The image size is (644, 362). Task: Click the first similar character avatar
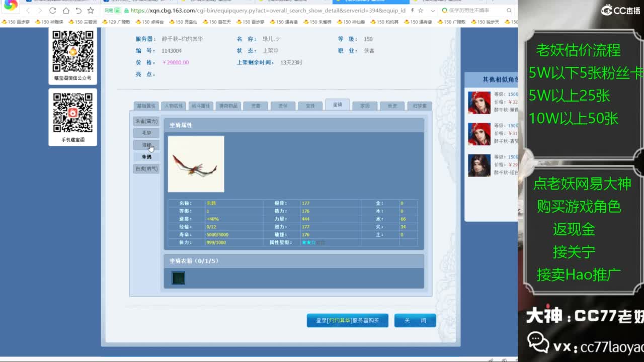pos(479,102)
